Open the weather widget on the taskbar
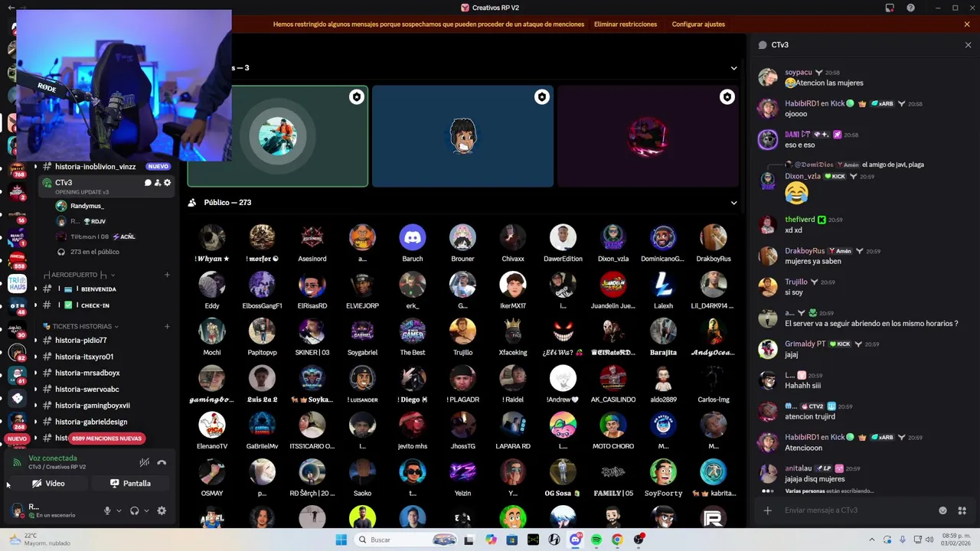The height and width of the screenshot is (551, 980). (x=38, y=540)
